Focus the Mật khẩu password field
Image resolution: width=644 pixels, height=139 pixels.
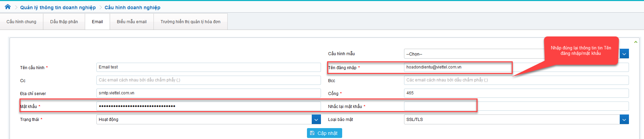click(x=208, y=106)
